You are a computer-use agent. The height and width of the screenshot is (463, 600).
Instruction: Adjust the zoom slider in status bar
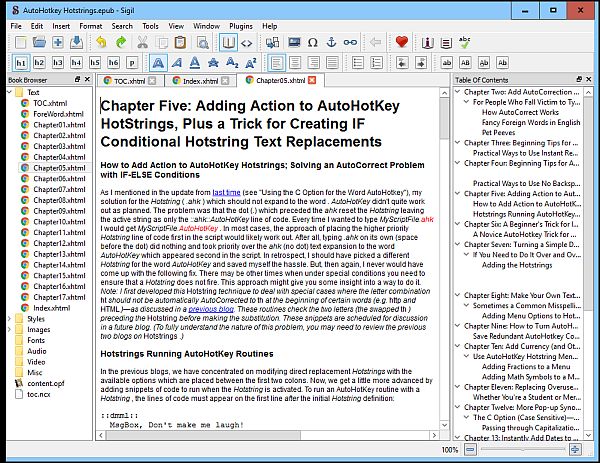pyautogui.click(x=523, y=449)
